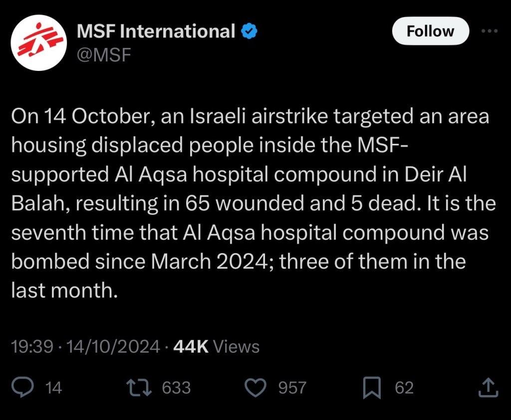Click the bookmark count 62
Viewport: 511px width, 420px height.
[x=404, y=388]
